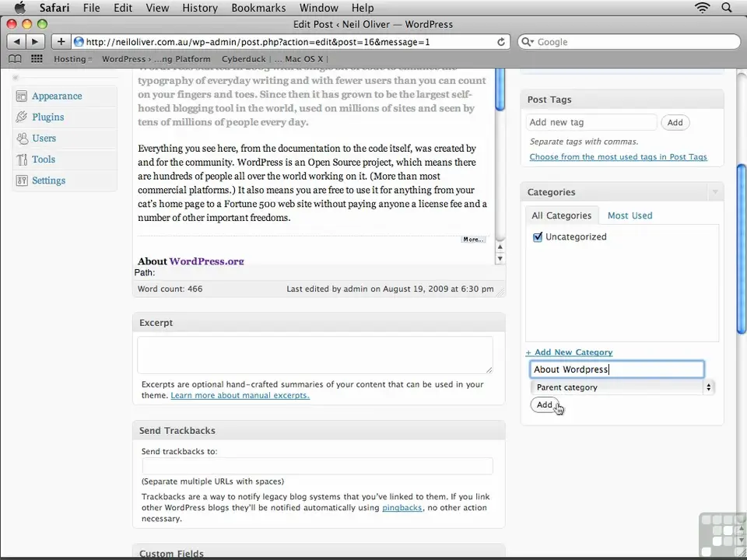The width and height of the screenshot is (747, 560).
Task: Open WordPress.org link in editor
Action: coord(207,261)
